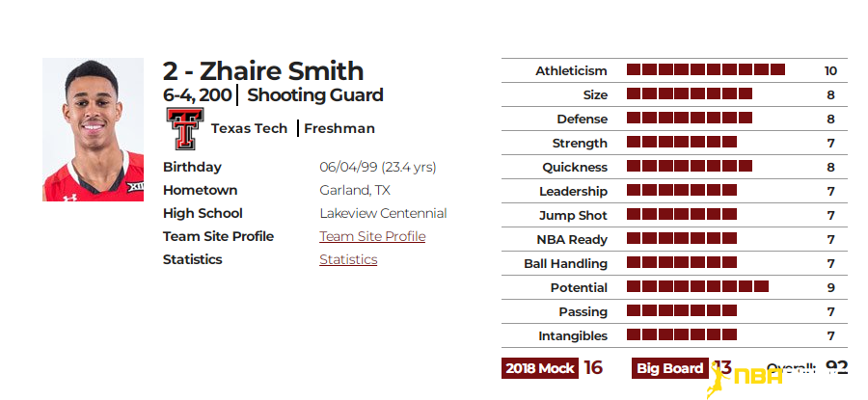Open the Team Site Profile link
The image size is (868, 400).
(x=372, y=236)
